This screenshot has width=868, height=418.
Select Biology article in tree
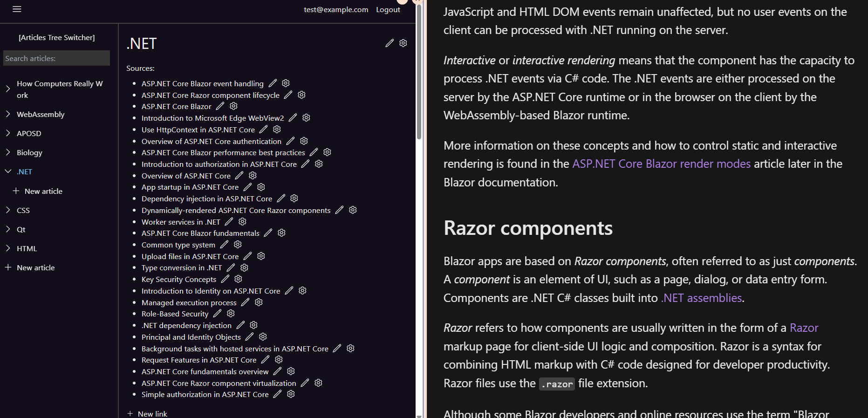(29, 152)
